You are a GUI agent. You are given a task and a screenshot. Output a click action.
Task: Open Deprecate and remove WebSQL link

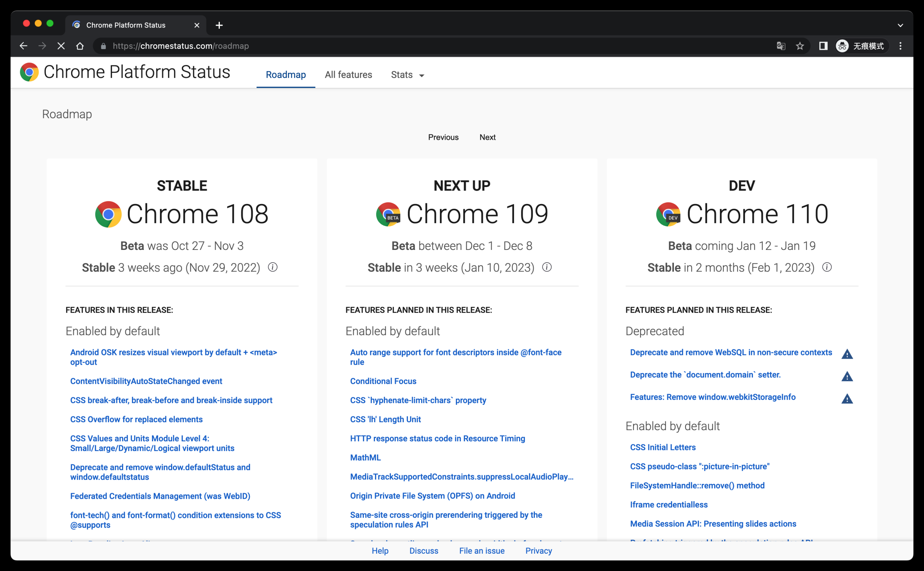(x=731, y=352)
